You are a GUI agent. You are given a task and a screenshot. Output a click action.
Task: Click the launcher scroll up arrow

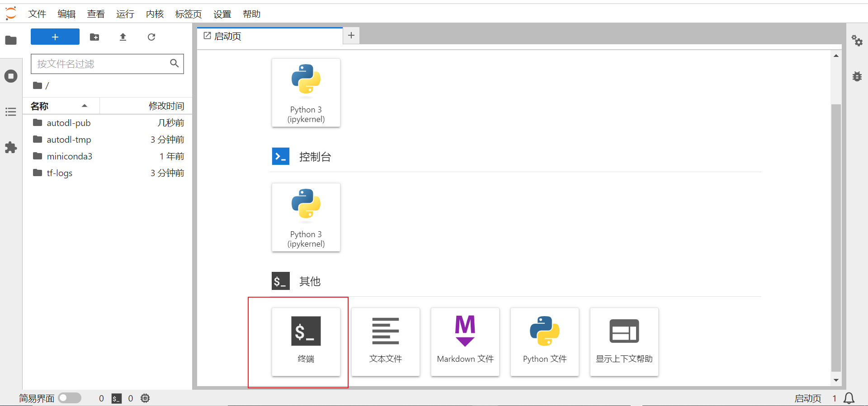pyautogui.click(x=836, y=56)
